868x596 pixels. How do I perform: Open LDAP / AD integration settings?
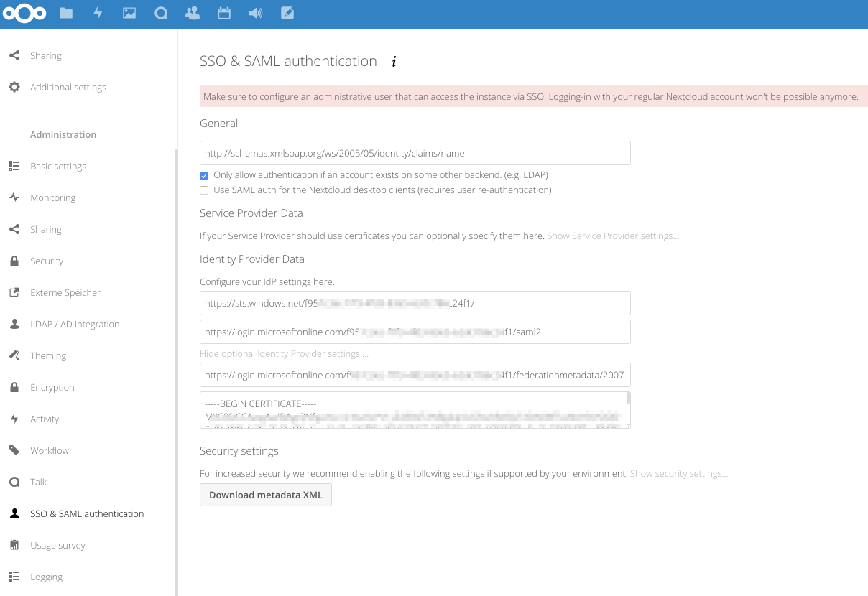point(74,324)
